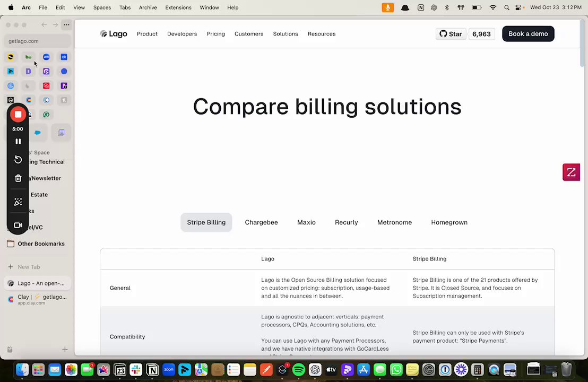
Task: Click the Arc sidebar more options ellipsis
Action: tap(66, 25)
